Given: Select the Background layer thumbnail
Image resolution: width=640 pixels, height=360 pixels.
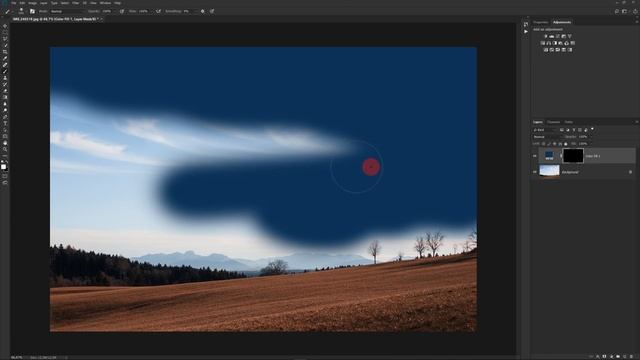Looking at the screenshot, I should [x=549, y=171].
